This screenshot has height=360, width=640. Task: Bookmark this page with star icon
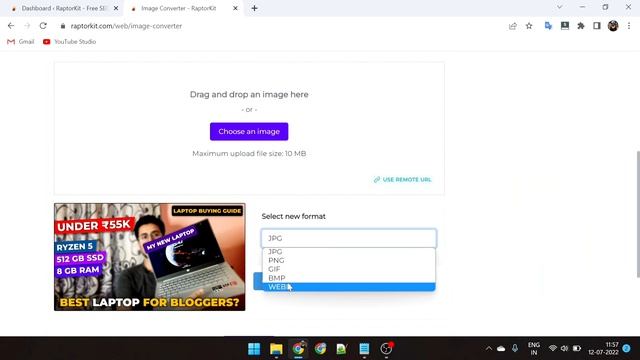(529, 26)
